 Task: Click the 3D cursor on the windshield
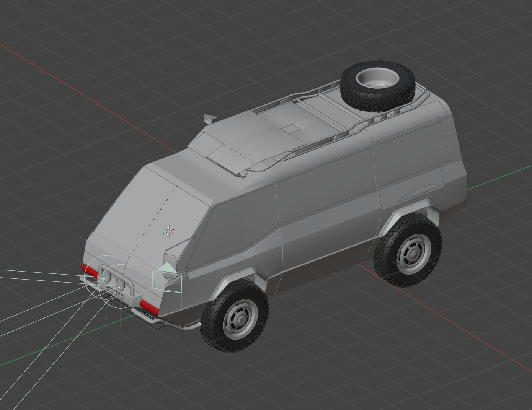(169, 231)
